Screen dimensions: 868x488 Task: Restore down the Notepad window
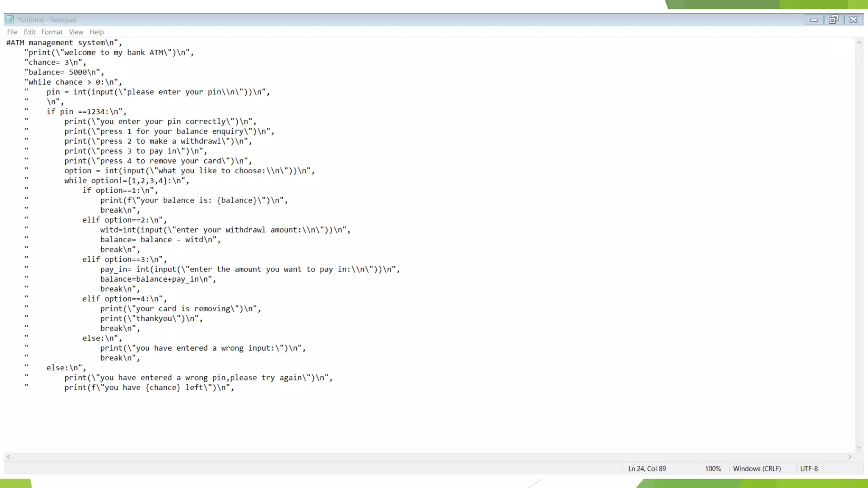(x=834, y=20)
